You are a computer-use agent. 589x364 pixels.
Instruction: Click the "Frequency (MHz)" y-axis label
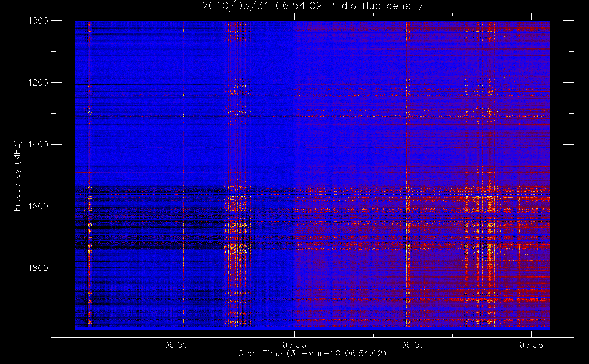(x=17, y=175)
